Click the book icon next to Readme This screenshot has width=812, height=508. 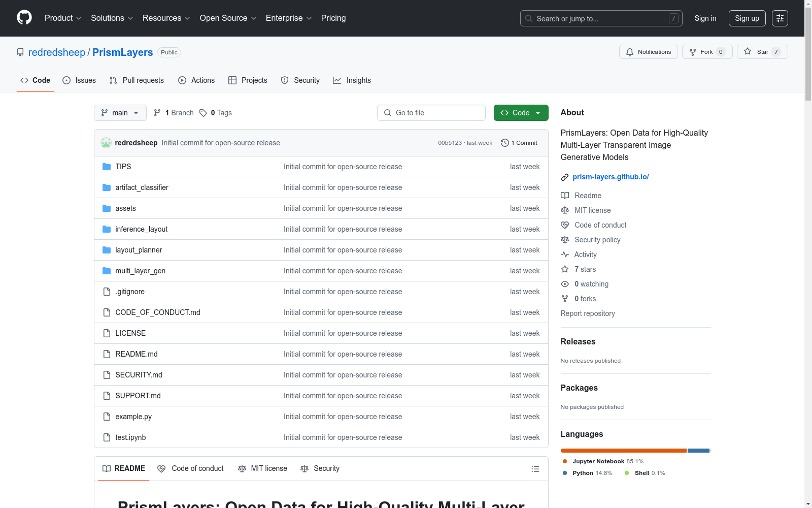(x=565, y=196)
